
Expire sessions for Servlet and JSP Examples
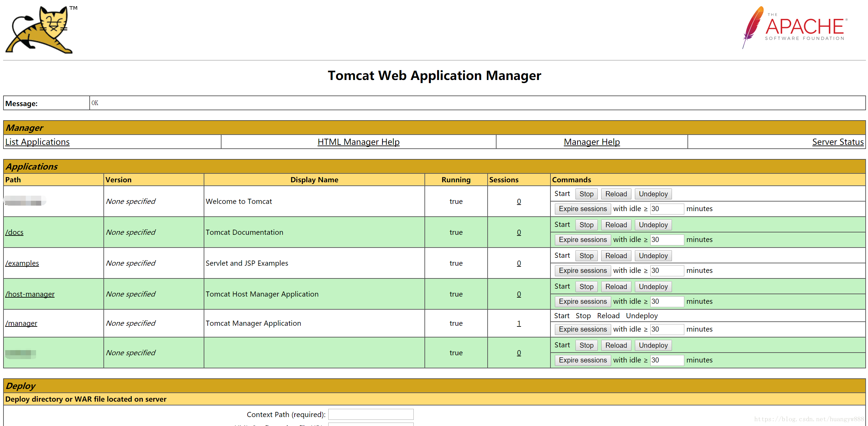tap(583, 270)
